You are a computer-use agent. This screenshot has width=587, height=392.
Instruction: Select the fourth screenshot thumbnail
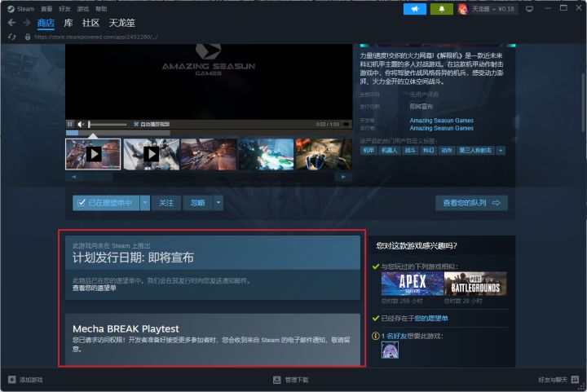pos(266,154)
